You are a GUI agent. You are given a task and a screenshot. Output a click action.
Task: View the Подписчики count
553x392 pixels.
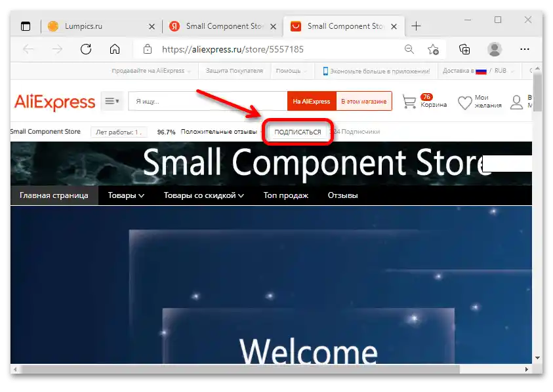tap(356, 132)
